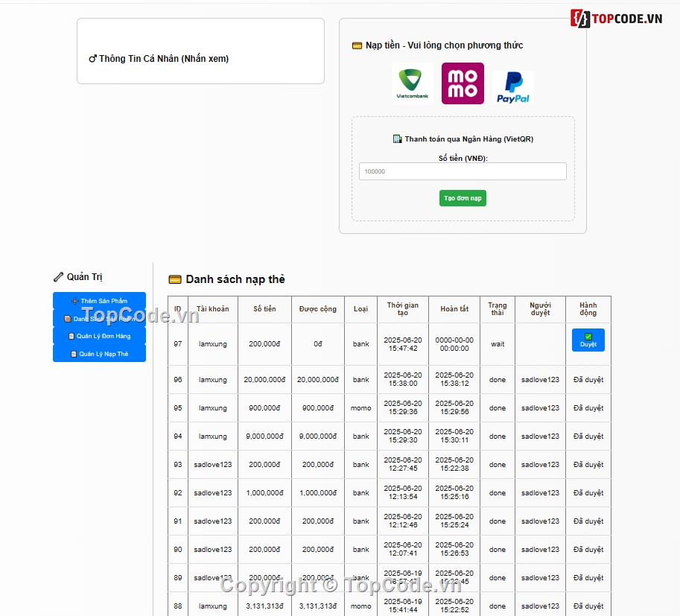Click the card icon beside Danh sách nạp thẻ
Image resolution: width=680 pixels, height=616 pixels.
(175, 279)
